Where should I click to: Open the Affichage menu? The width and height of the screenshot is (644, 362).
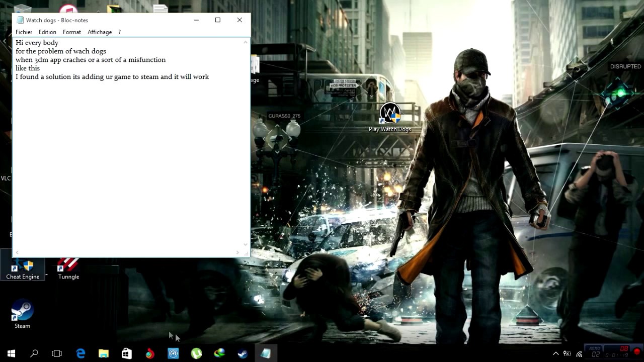[x=100, y=32]
